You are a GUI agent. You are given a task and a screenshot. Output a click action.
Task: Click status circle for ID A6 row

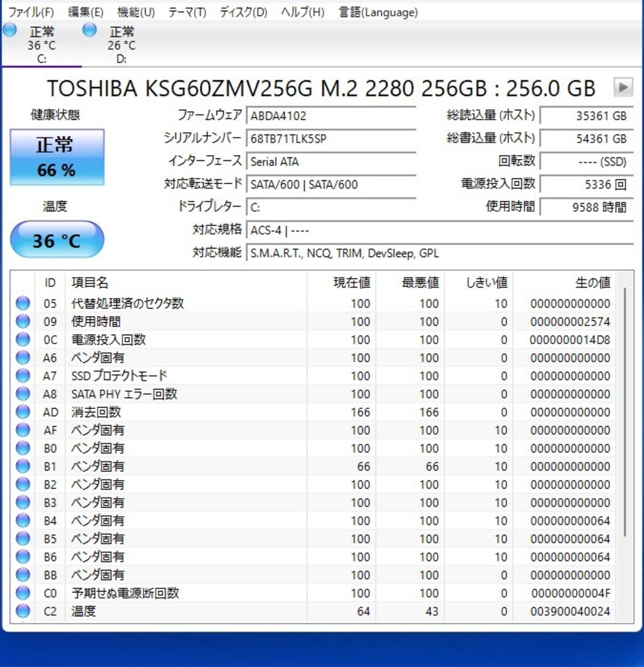tap(23, 357)
